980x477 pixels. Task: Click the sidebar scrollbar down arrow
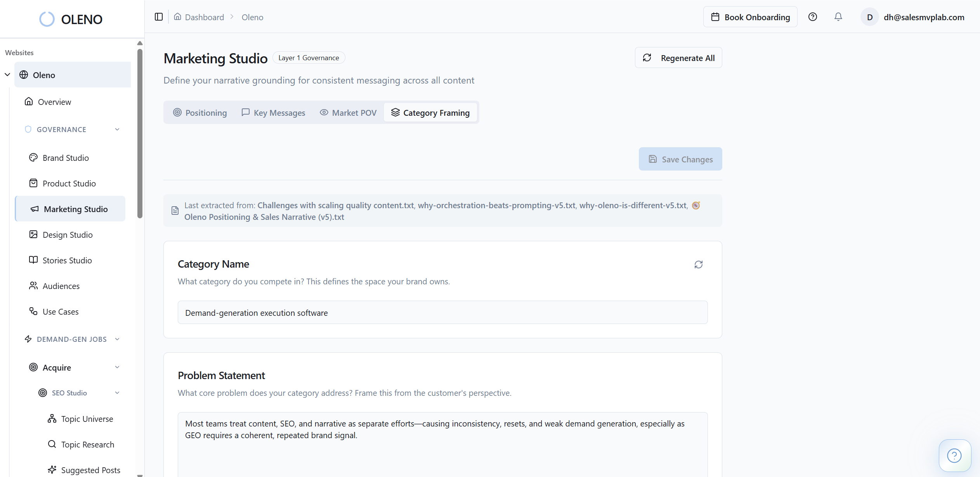coord(140,475)
